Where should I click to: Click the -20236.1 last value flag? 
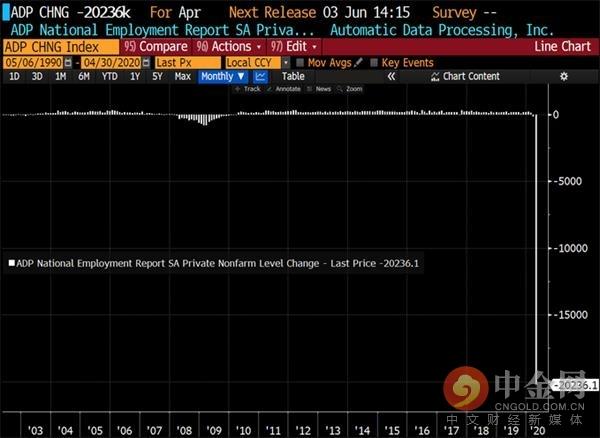tap(576, 385)
